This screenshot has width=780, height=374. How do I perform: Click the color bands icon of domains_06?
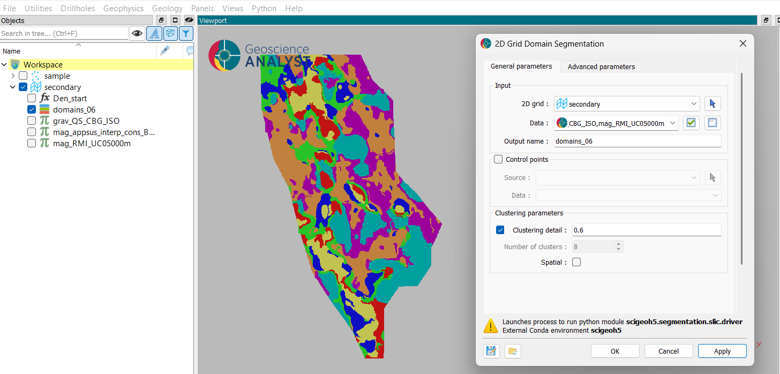pyautogui.click(x=45, y=109)
